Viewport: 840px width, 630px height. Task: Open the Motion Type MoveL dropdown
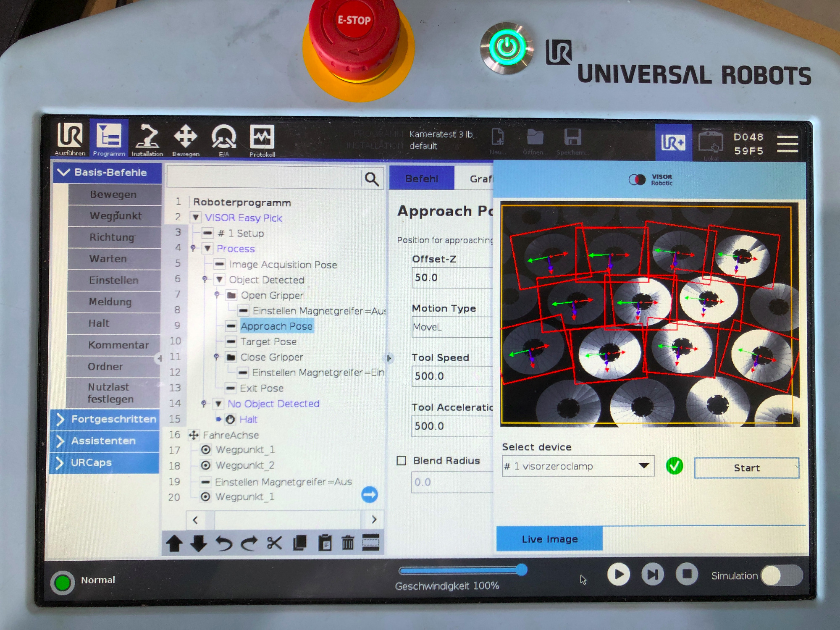(452, 327)
